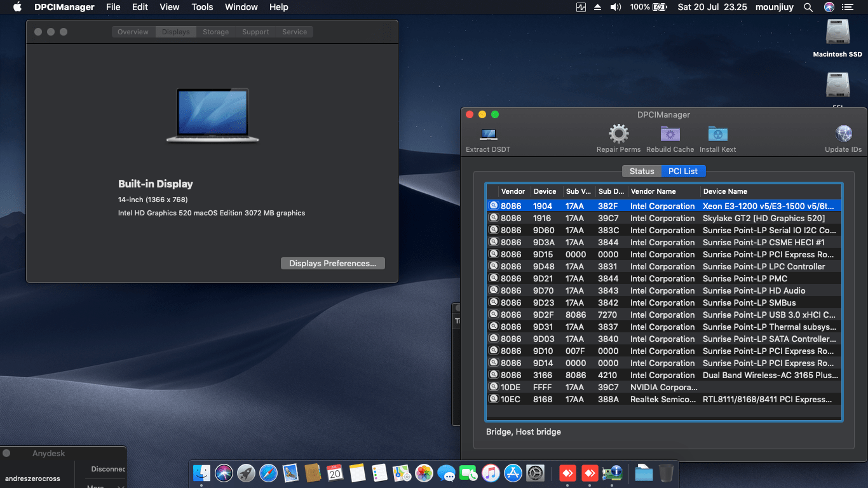Open Calendar icon in the Dock
Screen dimensions: 868x488
(335, 473)
